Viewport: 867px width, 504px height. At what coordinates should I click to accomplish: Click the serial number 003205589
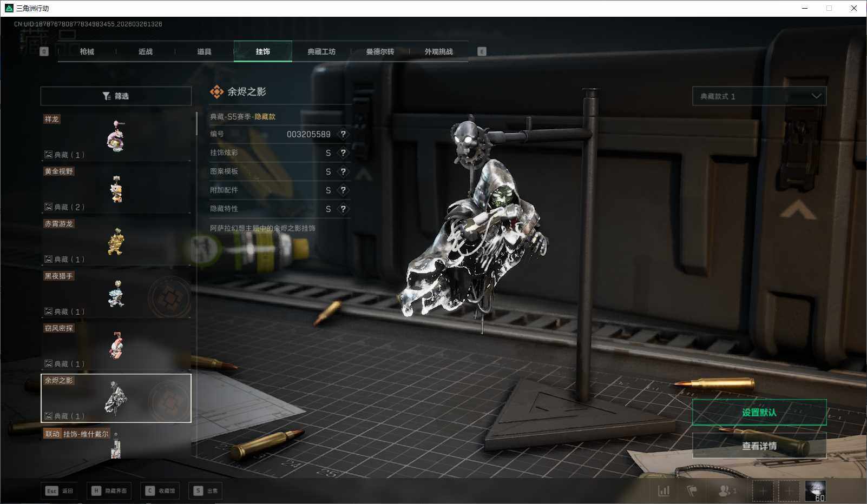pos(308,134)
